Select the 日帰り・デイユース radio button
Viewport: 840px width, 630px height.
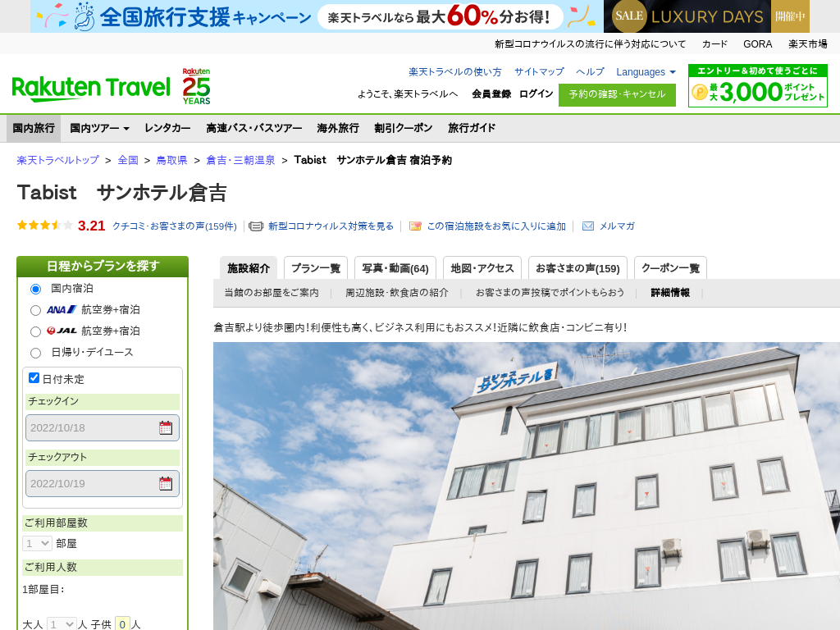point(36,353)
